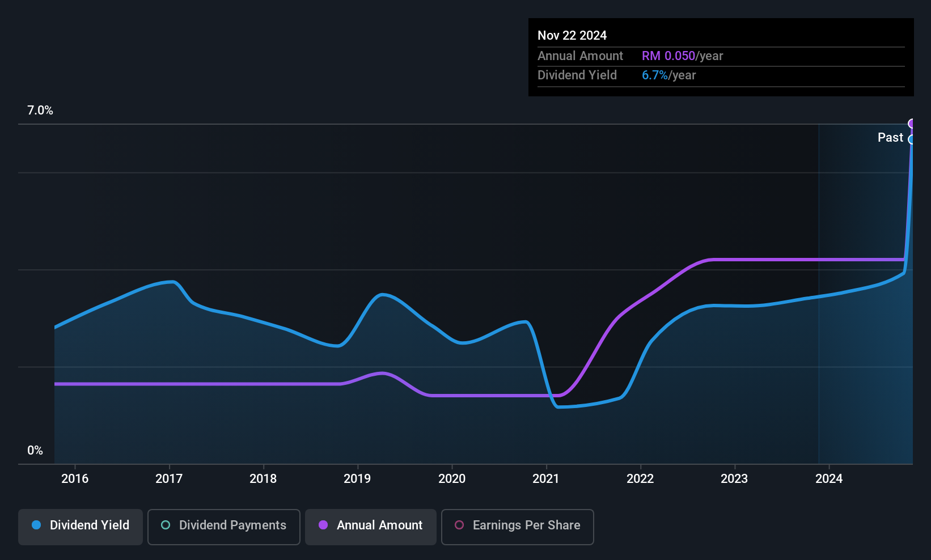Screen dimensions: 931x560
Task: Select the 2024 year label
Action: click(829, 479)
